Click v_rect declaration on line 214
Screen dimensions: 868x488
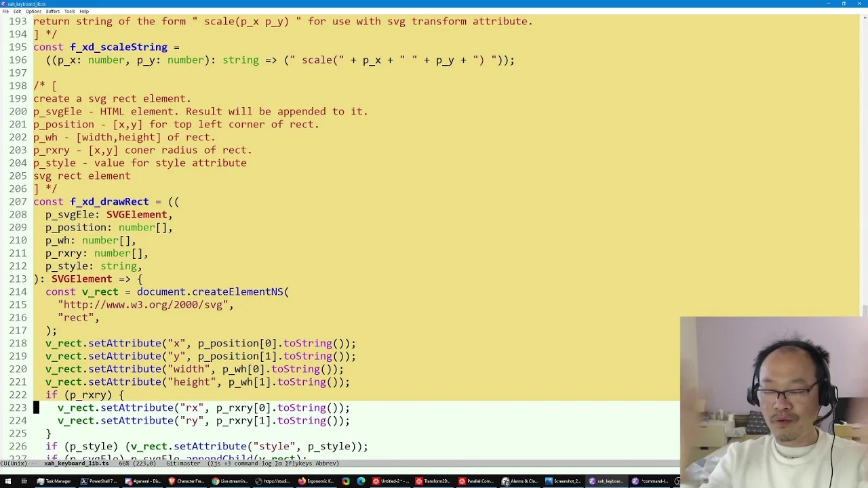tap(100, 291)
